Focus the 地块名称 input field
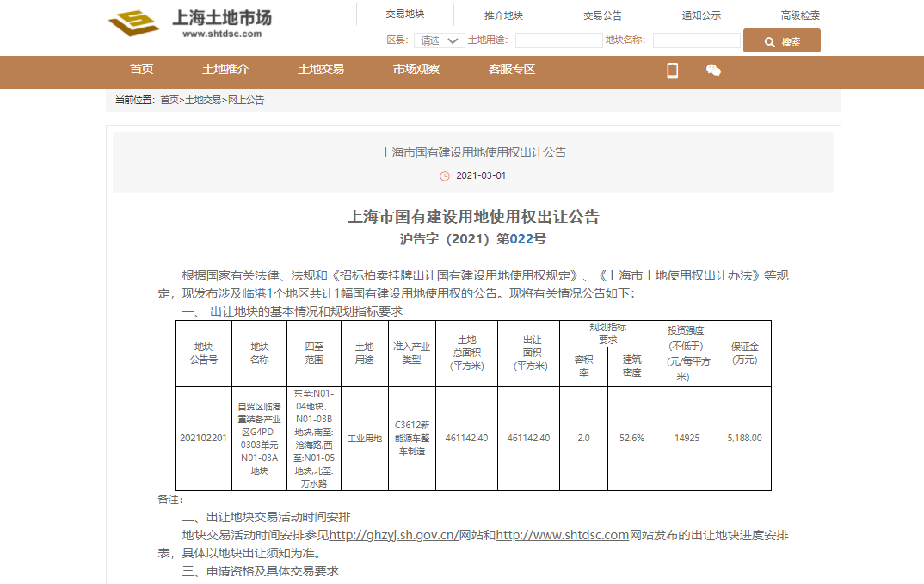 (697, 40)
